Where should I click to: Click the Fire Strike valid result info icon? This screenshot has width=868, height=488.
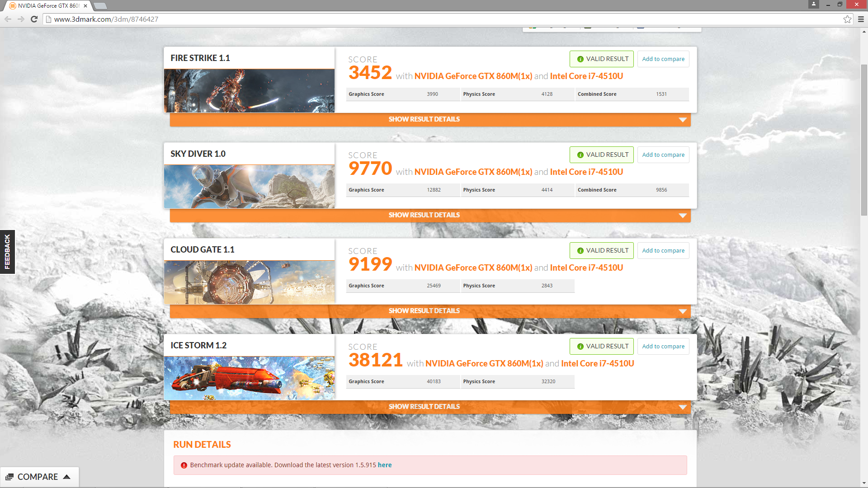(x=580, y=59)
